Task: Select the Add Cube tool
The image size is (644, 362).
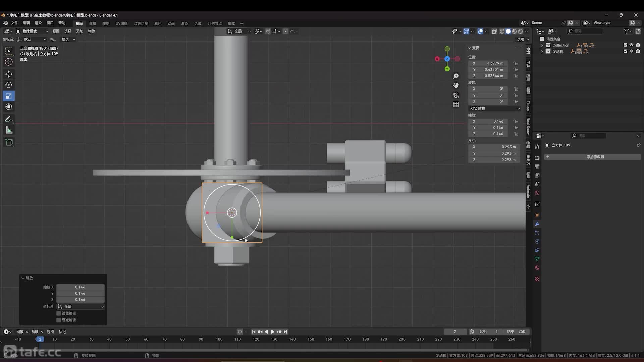Action: click(x=9, y=142)
